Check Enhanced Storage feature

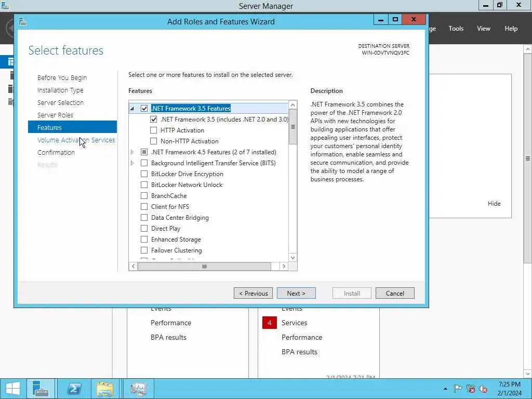[x=144, y=240]
